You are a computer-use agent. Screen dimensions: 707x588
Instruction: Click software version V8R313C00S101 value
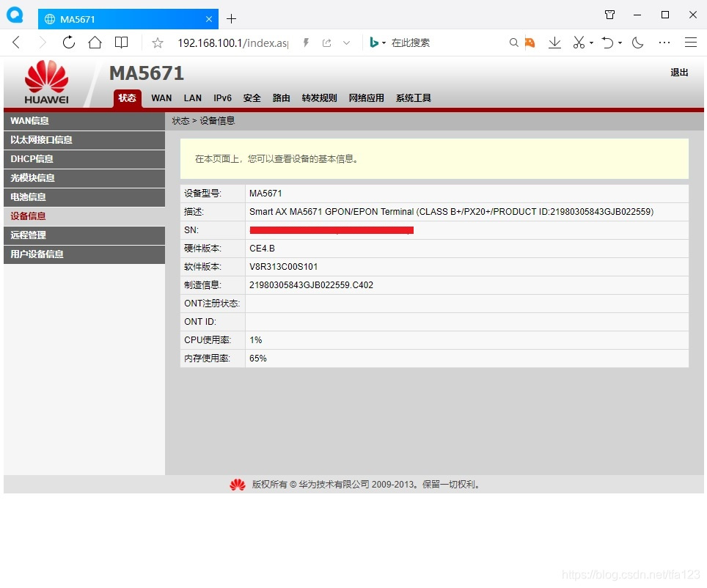[284, 266]
